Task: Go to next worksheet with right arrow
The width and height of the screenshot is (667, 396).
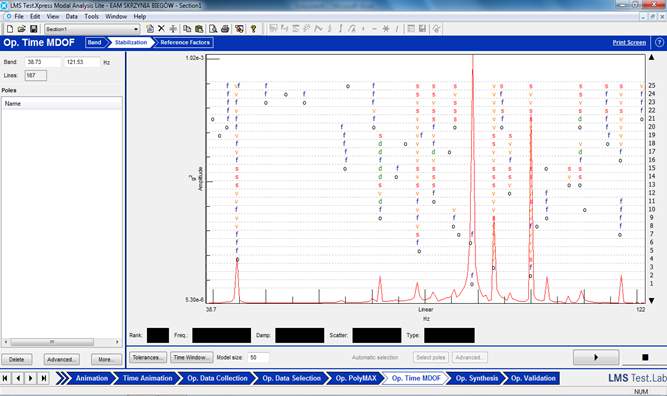Action: [x=31, y=378]
